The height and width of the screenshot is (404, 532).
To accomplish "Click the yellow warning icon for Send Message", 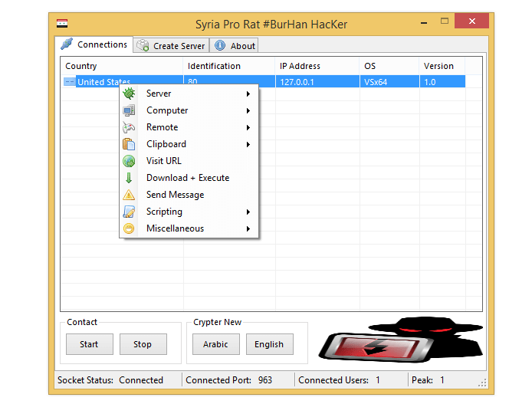I will [x=129, y=195].
